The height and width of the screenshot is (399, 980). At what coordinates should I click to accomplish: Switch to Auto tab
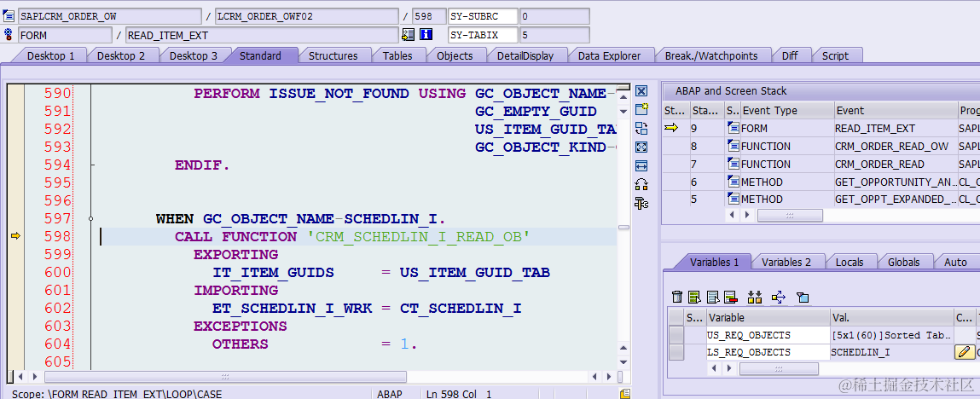955,263
